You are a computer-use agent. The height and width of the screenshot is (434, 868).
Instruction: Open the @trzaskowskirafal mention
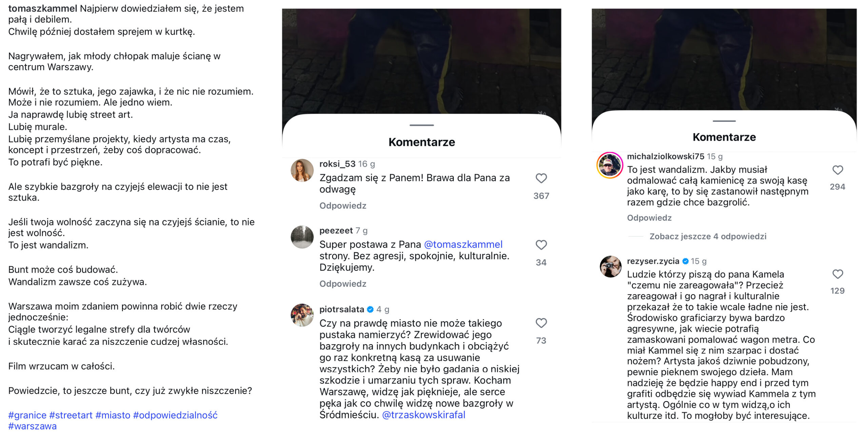pos(423,415)
